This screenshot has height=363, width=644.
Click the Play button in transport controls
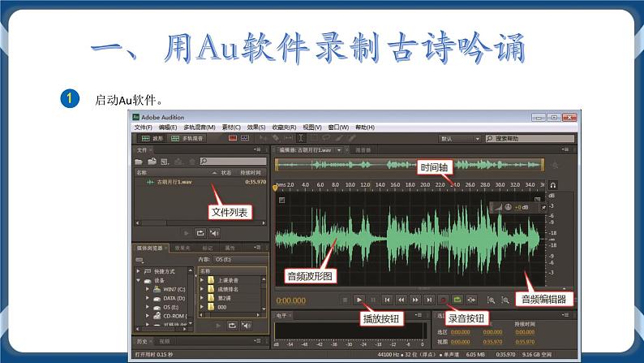click(359, 300)
